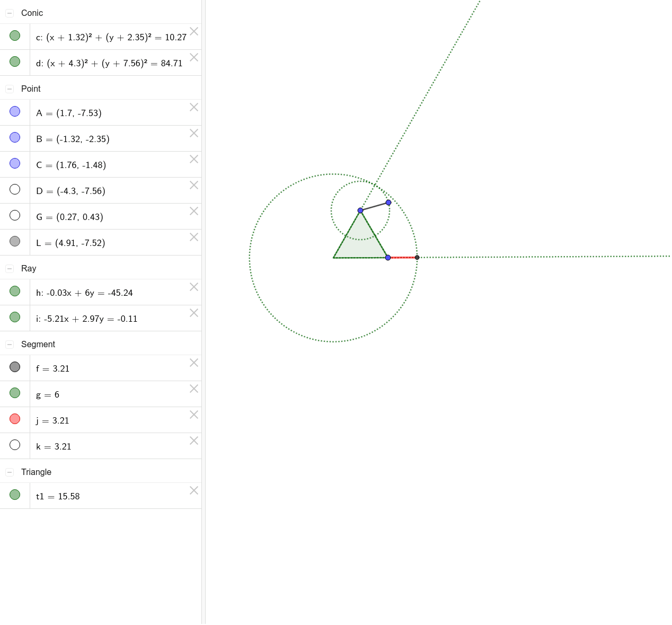Toggle visibility of ray h
This screenshot has width=672, height=625.
tap(15, 291)
